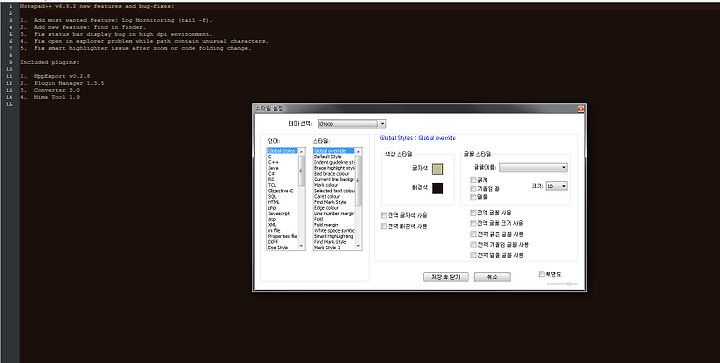Select Bad brace colour style entry

334,174
